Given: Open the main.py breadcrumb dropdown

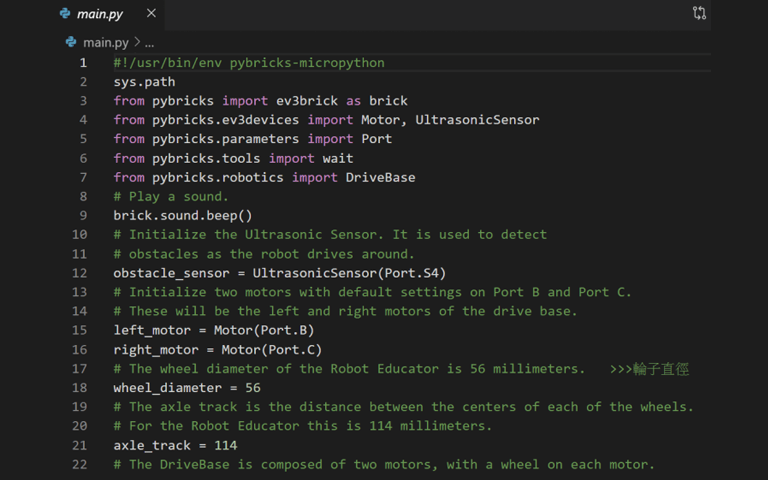Looking at the screenshot, I should click(105, 43).
